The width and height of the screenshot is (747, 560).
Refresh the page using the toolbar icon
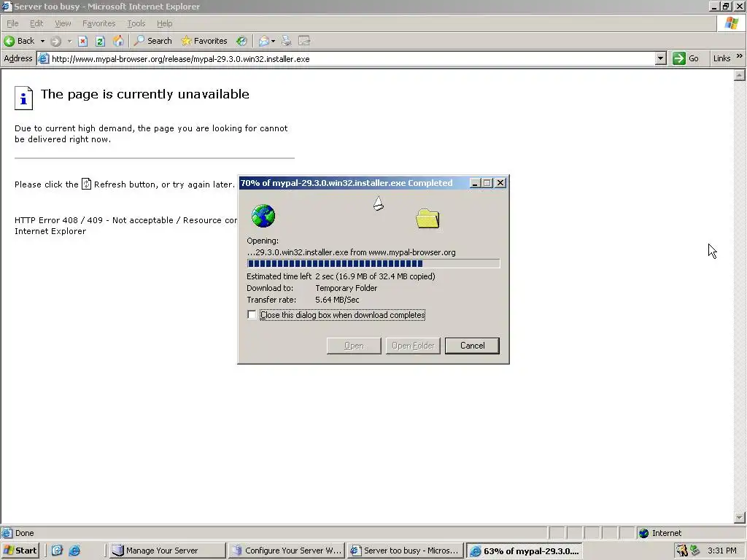100,42
